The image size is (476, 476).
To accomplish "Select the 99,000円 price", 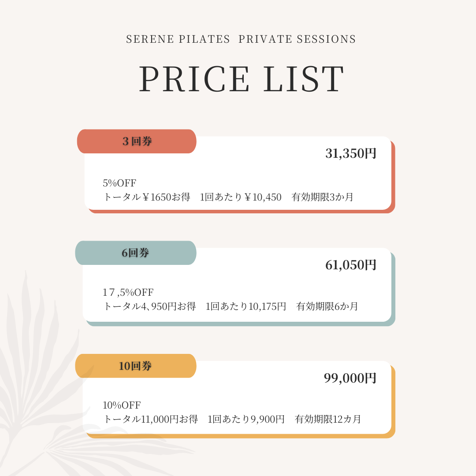I will 350,378.
